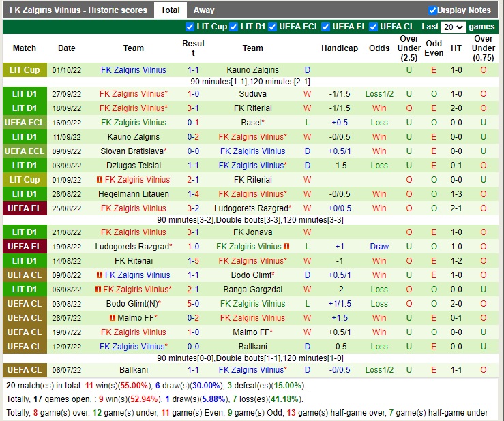The width and height of the screenshot is (504, 421).
Task: Click the L result in Basel row
Action: (x=307, y=123)
